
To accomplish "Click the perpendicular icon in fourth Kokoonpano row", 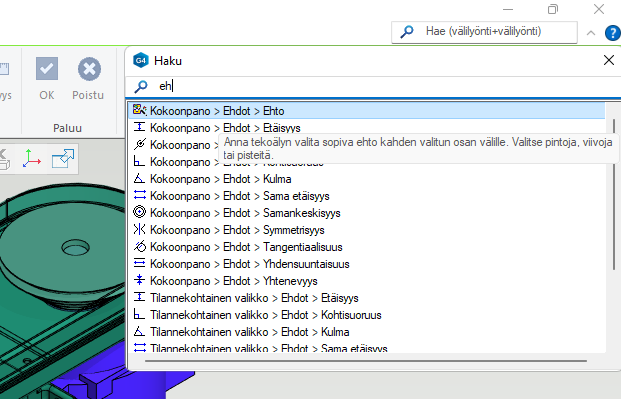I will pos(139,161).
